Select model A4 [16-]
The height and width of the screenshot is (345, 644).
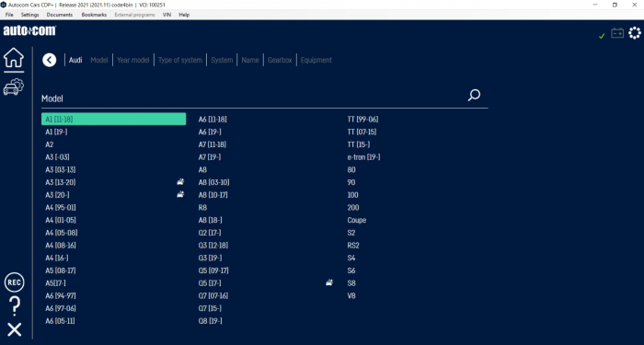pyautogui.click(x=57, y=258)
